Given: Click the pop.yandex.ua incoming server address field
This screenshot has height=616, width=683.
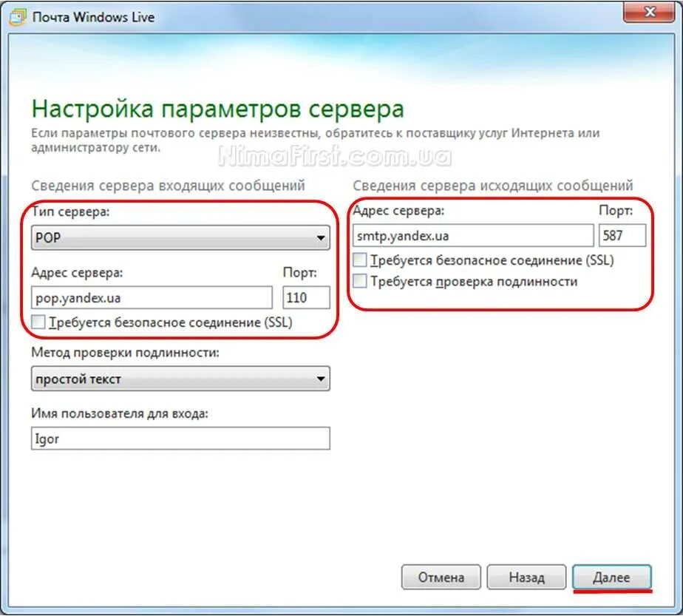Looking at the screenshot, I should click(152, 298).
